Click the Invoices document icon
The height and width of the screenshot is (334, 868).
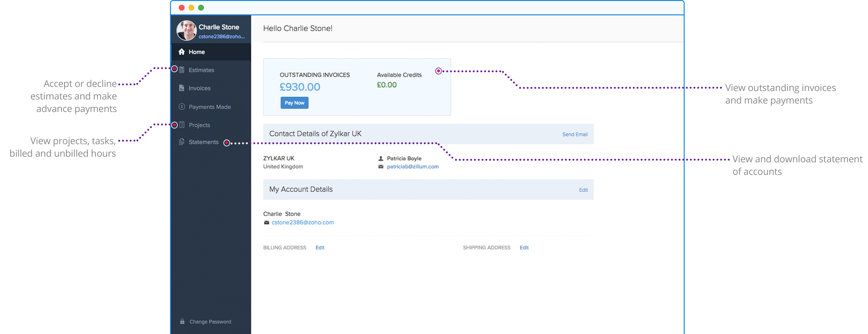click(x=181, y=88)
